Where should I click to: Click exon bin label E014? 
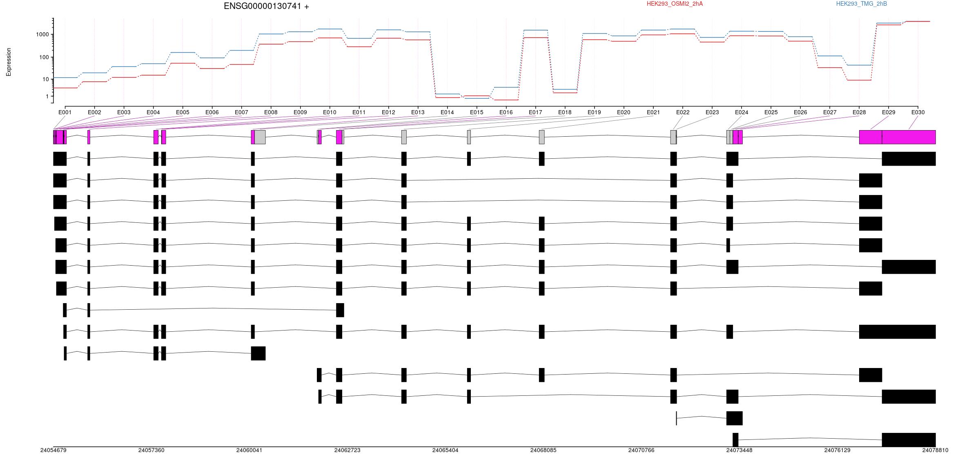447,112
